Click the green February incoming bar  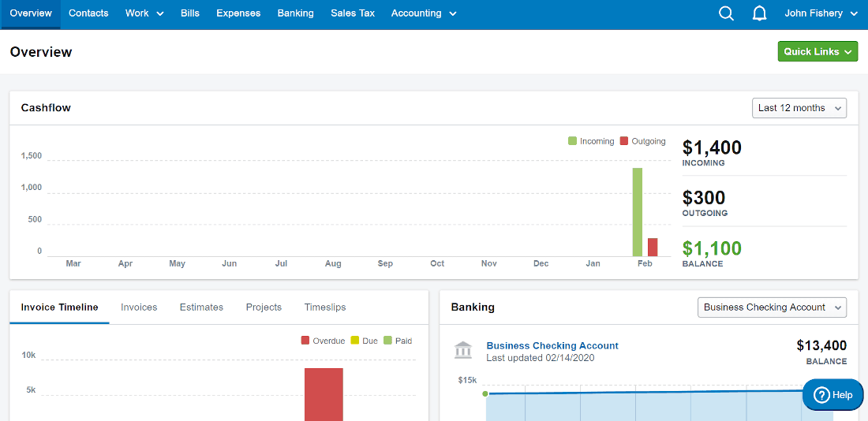637,212
